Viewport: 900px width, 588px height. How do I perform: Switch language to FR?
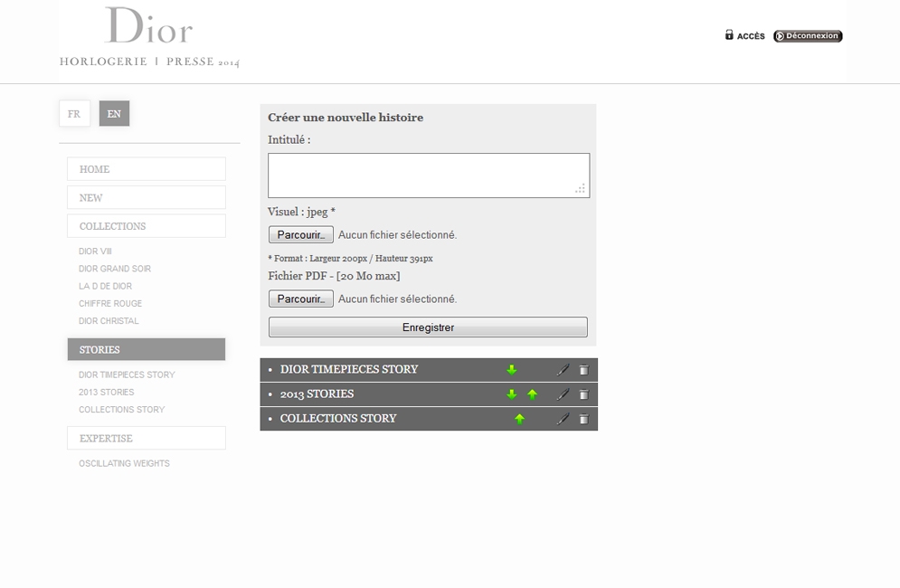point(74,114)
